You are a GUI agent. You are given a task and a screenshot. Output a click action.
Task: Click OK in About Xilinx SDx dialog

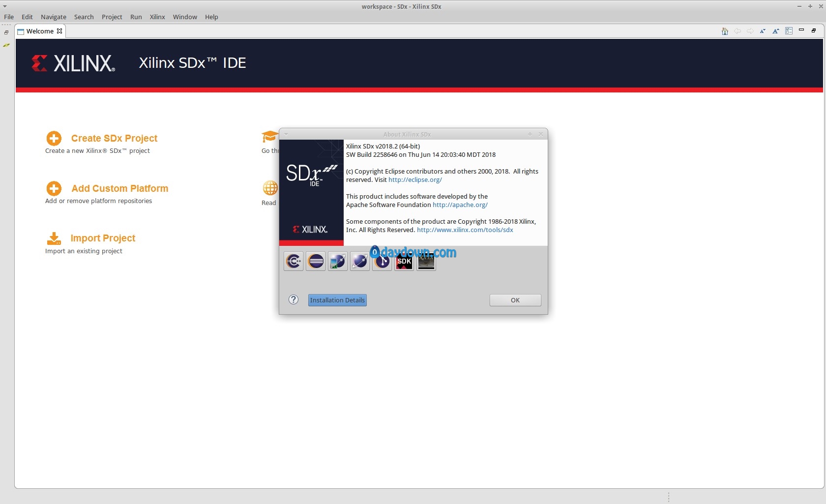tap(515, 300)
